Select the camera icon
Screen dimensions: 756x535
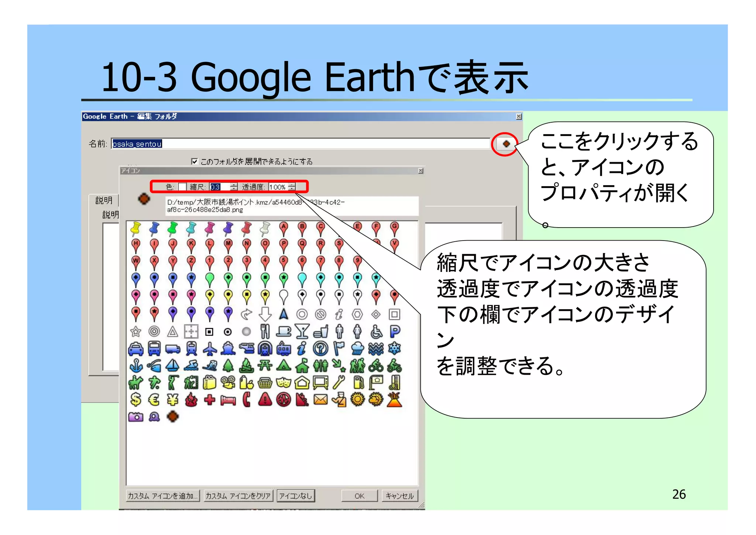[x=135, y=417]
